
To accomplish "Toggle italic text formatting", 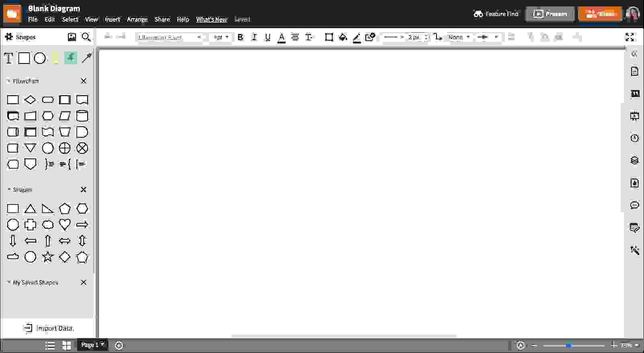I will tap(254, 37).
